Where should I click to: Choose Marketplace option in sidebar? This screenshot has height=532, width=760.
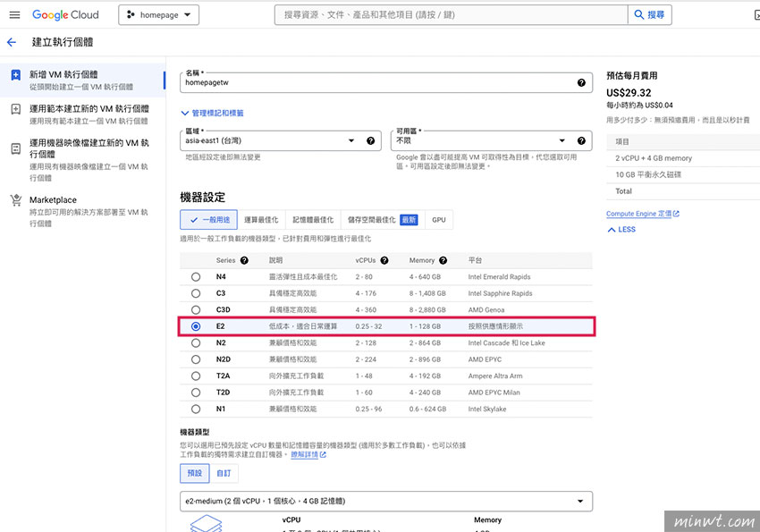(83, 211)
